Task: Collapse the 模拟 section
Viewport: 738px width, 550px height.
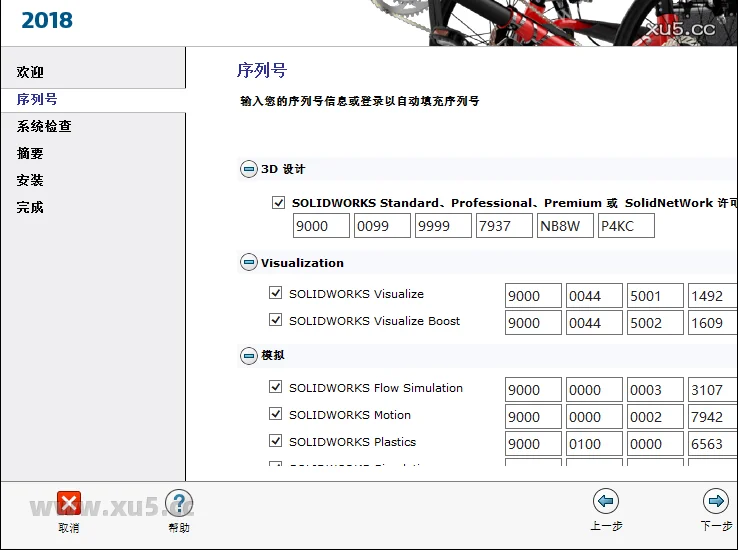Action: point(249,356)
